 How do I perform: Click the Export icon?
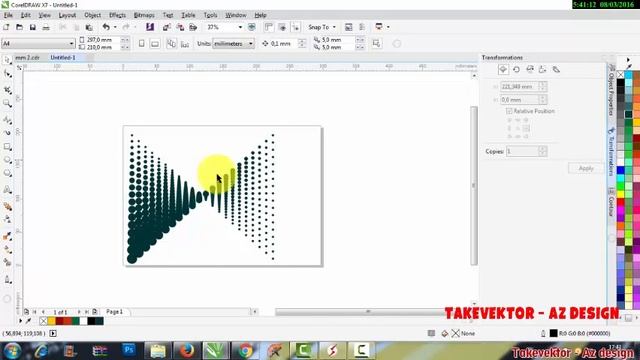[180, 27]
